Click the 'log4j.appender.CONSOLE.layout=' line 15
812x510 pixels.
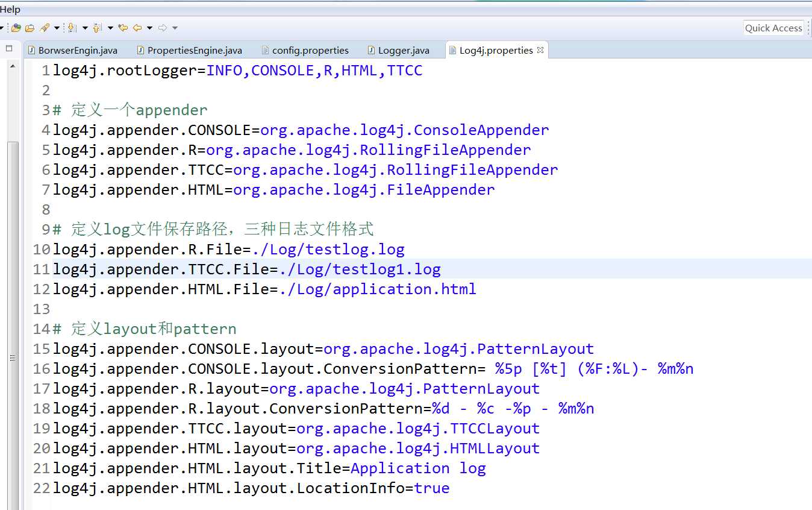click(x=323, y=349)
